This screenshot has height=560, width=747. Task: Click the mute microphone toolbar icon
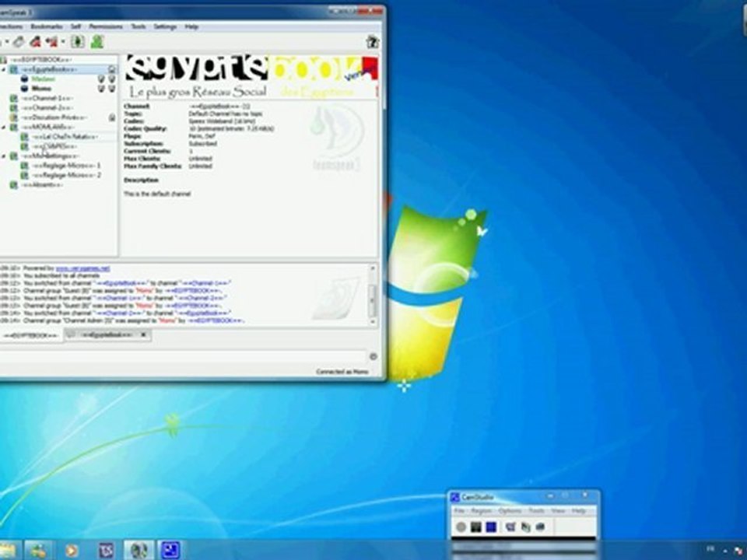pos(51,42)
